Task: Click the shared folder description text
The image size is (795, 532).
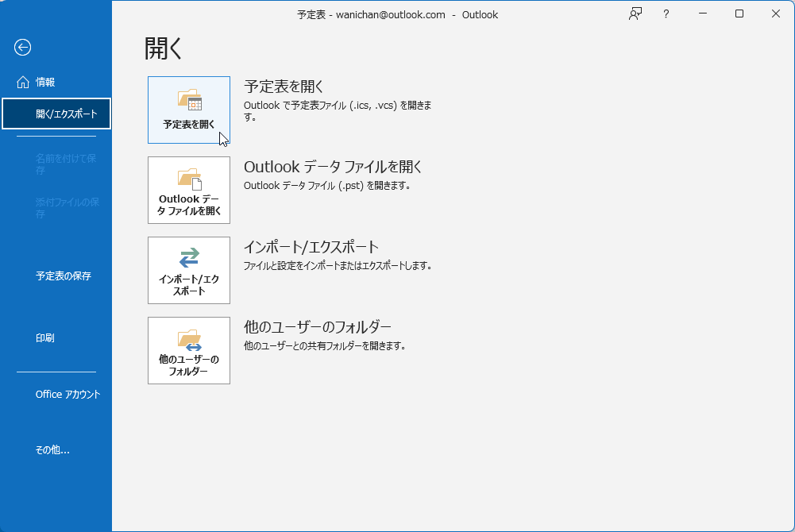Action: click(325, 346)
